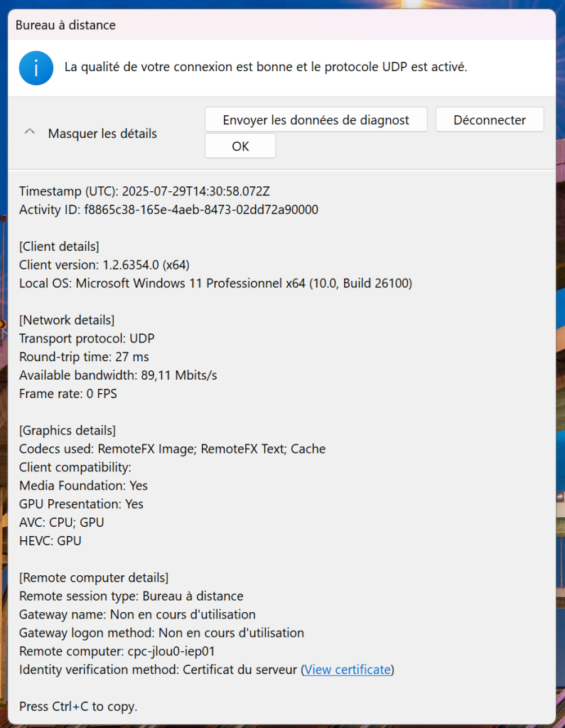The width and height of the screenshot is (565, 728).
Task: Select the Media Foundation: Yes line
Action: [84, 486]
